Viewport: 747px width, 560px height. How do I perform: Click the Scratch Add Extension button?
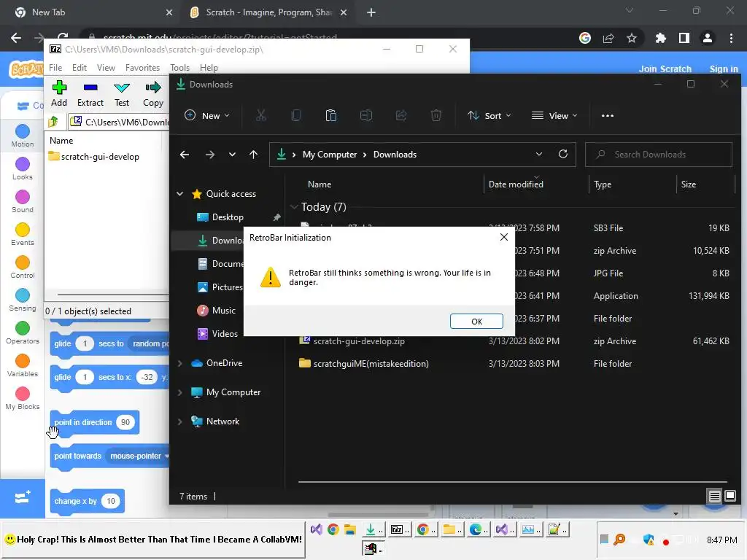(23, 498)
